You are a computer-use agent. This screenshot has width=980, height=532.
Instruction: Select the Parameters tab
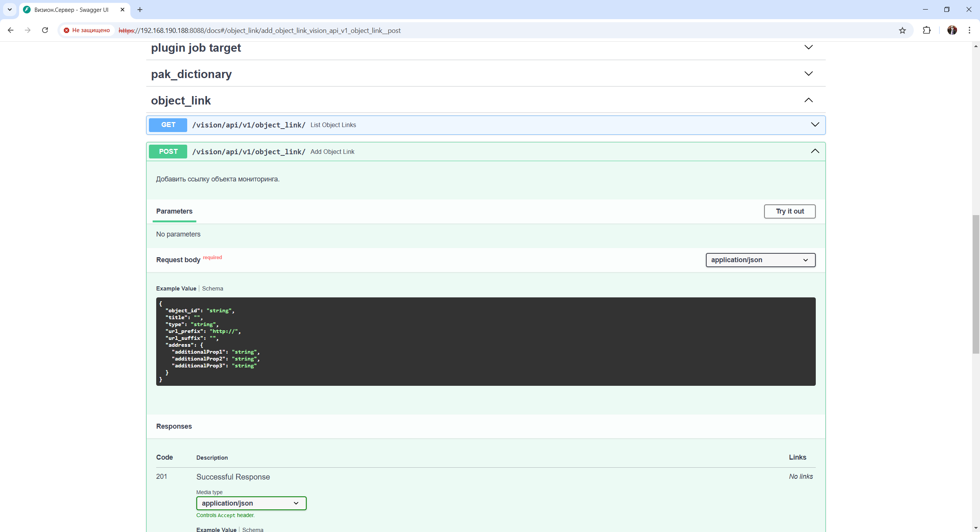pos(174,211)
